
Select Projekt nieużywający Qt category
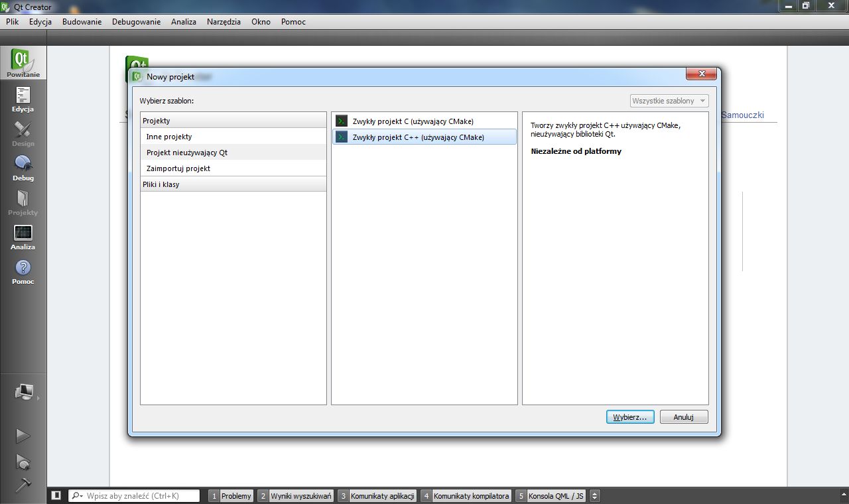[233, 153]
